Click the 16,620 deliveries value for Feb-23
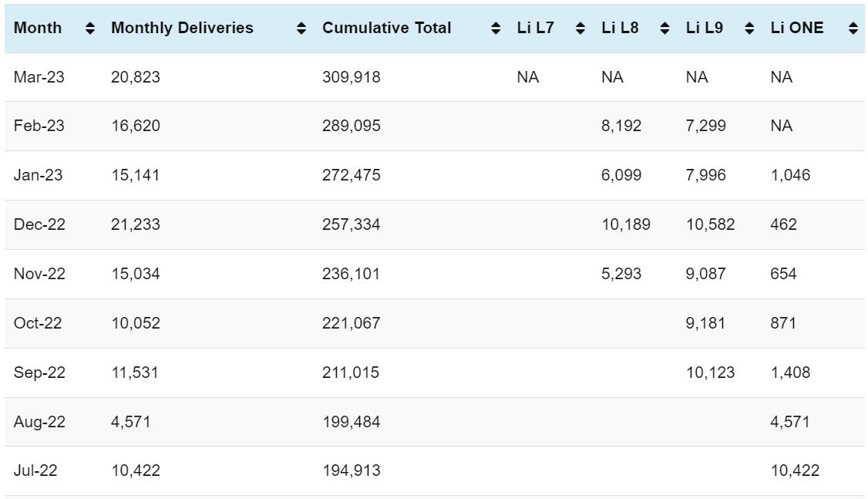The width and height of the screenshot is (868, 499). pos(136,126)
